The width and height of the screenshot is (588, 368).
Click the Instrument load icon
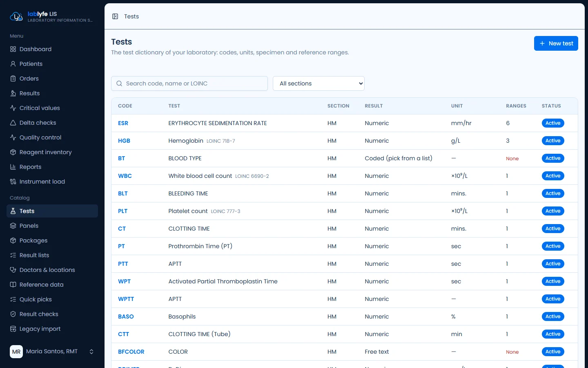click(x=13, y=182)
